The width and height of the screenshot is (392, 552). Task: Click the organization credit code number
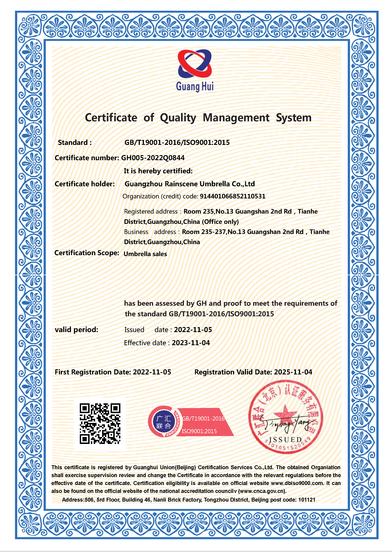click(x=232, y=196)
